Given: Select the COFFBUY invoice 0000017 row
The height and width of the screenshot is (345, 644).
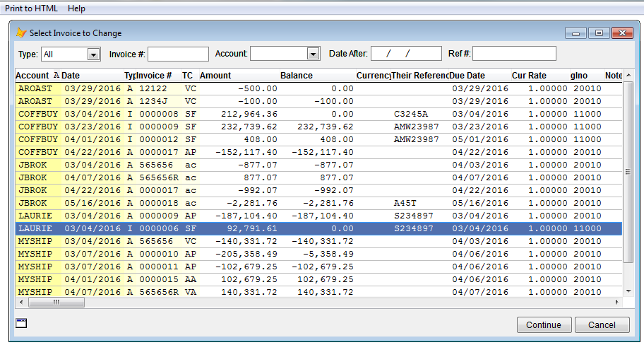Looking at the screenshot, I should [x=318, y=152].
